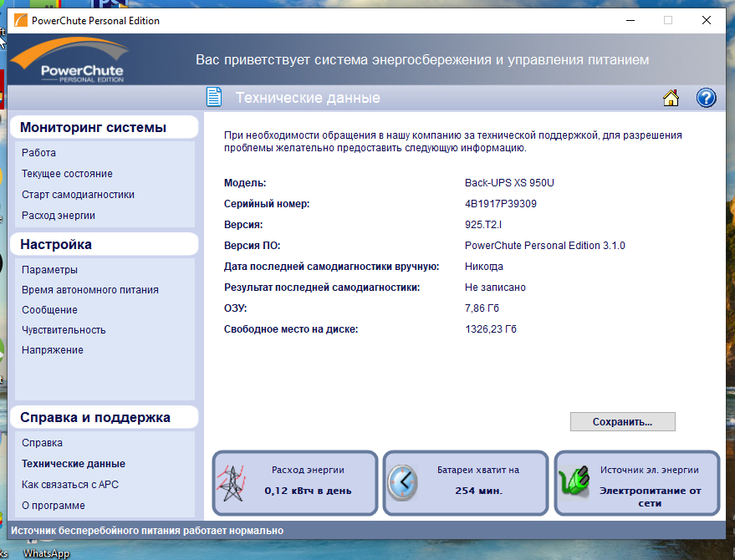
Task: Open the О программе page
Action: point(53,506)
